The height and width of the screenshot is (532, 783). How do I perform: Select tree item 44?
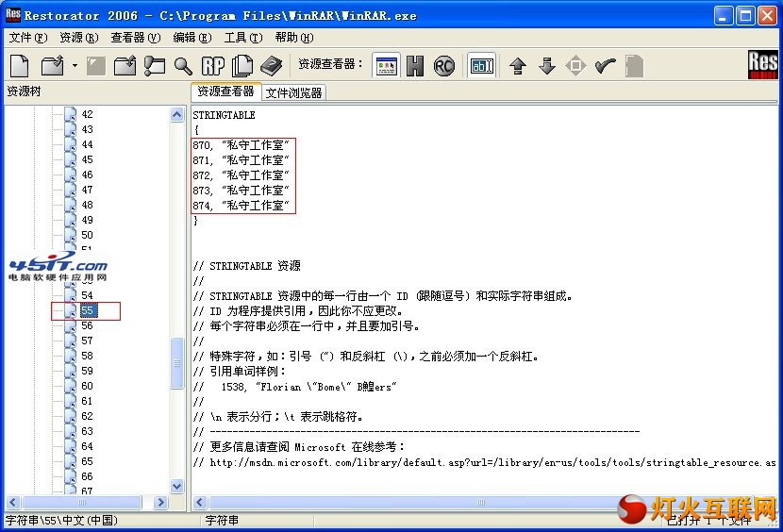(x=88, y=144)
